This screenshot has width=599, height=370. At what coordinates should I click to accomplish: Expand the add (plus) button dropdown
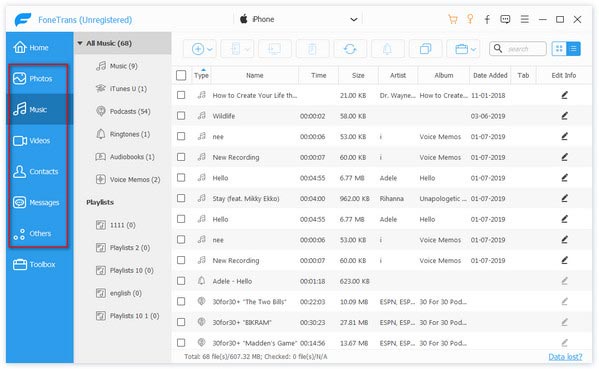[210, 49]
